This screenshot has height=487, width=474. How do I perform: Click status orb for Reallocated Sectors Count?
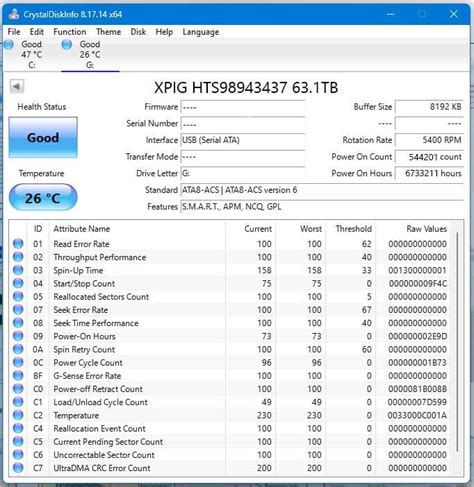(x=18, y=296)
